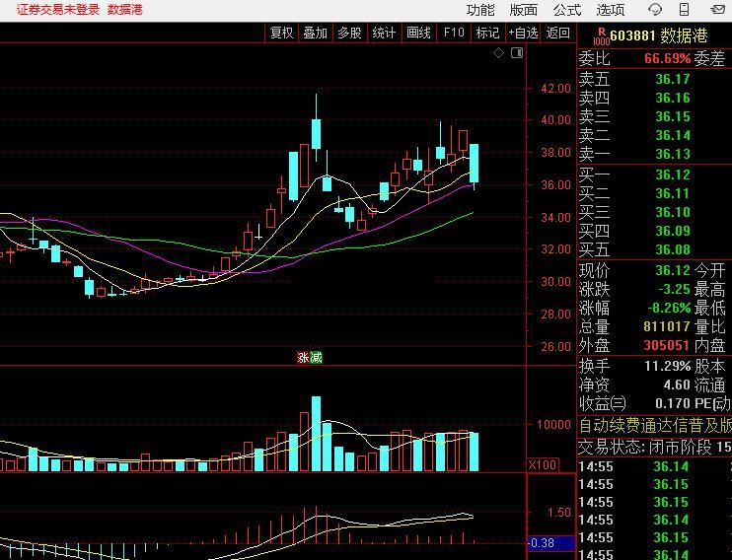Click the mobile phone icon
Viewport: 732px width, 560px height.
tap(684, 9)
